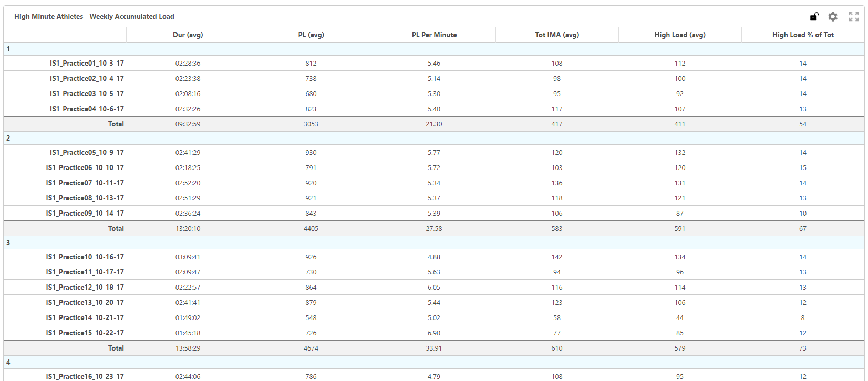Collapse week 1 group row
The height and width of the screenshot is (381, 868).
click(x=434, y=49)
